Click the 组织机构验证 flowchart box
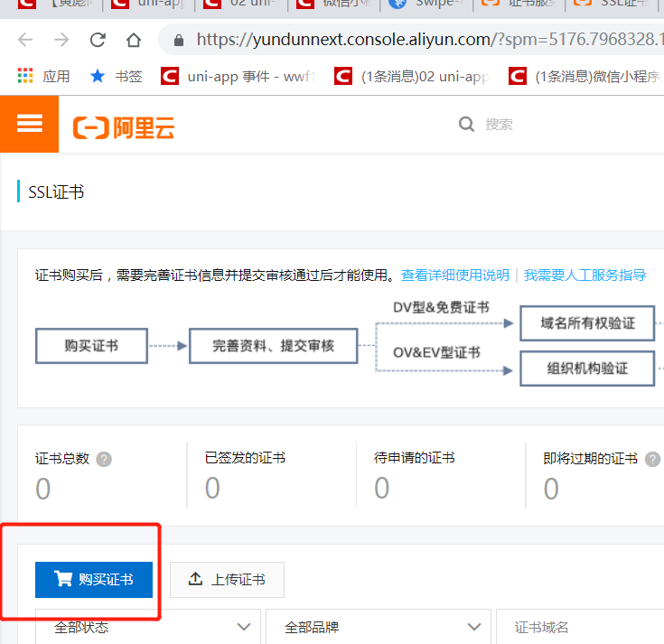This screenshot has width=664, height=644. pos(587,369)
